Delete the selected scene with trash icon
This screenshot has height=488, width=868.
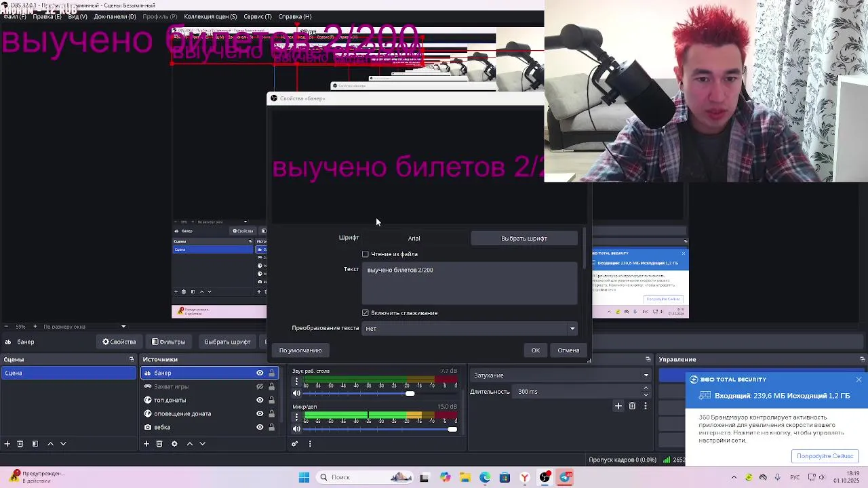pos(20,444)
